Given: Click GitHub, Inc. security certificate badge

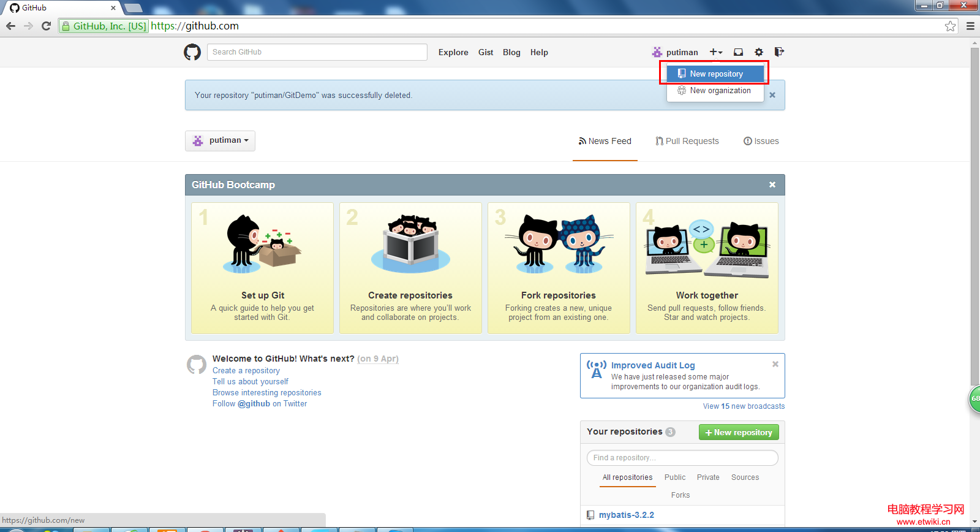Looking at the screenshot, I should tap(104, 26).
